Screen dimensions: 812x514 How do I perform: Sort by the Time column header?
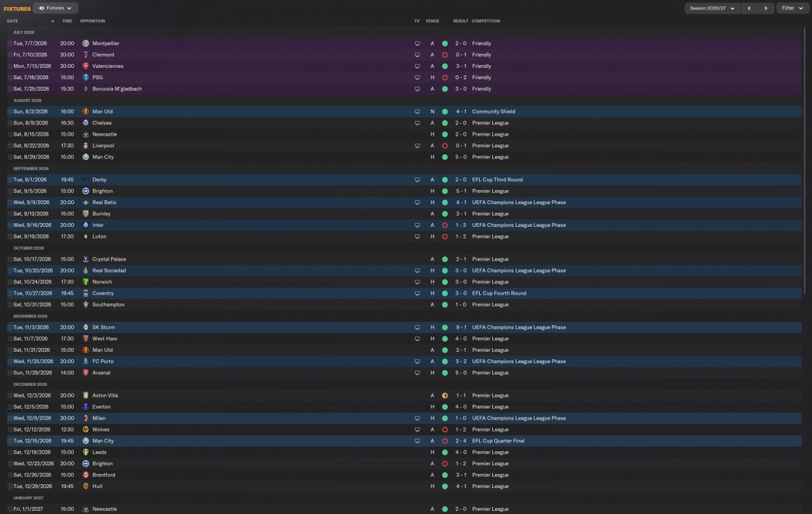[67, 21]
